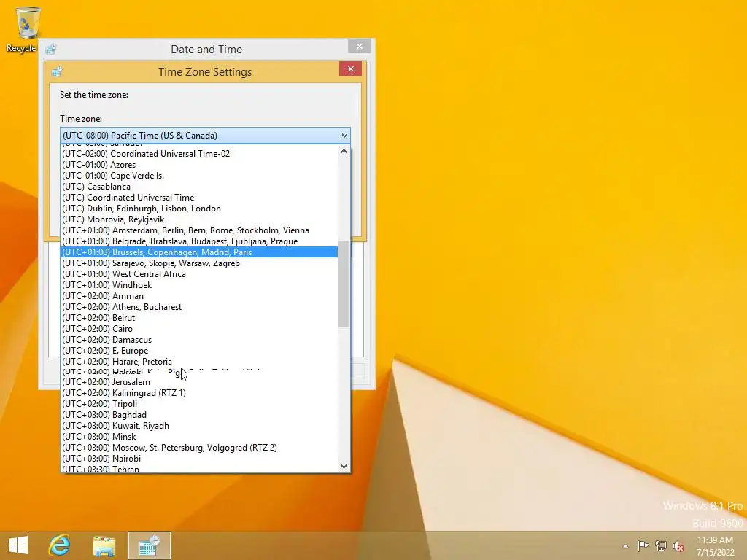The height and width of the screenshot is (560, 747).
Task: Select (UTC+02:00) Tripoli
Action: pyautogui.click(x=199, y=404)
